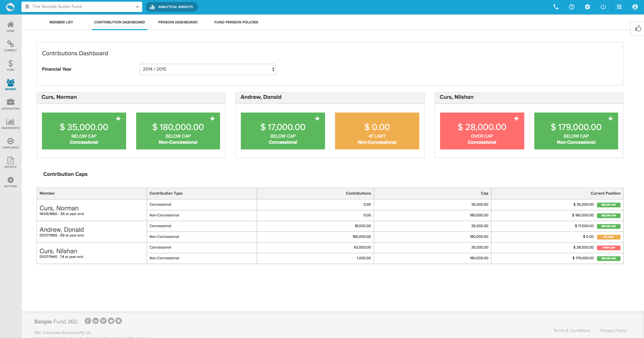This screenshot has height=338, width=644.
Task: Expand Nilshan's over cap card up arrow
Action: click(516, 119)
